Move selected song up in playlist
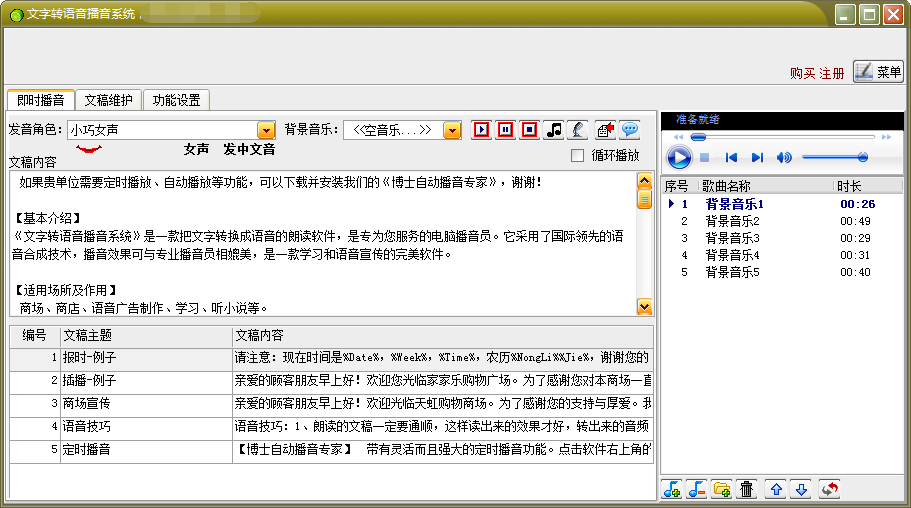Viewport: 911px width, 508px height. coord(776,489)
